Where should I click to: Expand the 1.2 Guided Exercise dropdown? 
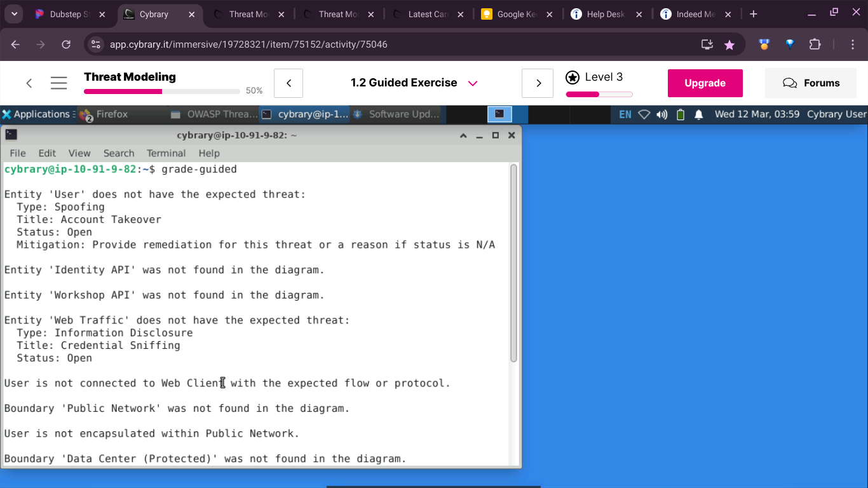point(472,83)
